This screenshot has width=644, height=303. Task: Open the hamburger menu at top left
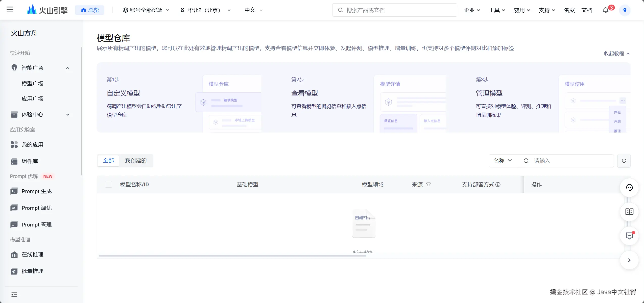pyautogui.click(x=10, y=10)
